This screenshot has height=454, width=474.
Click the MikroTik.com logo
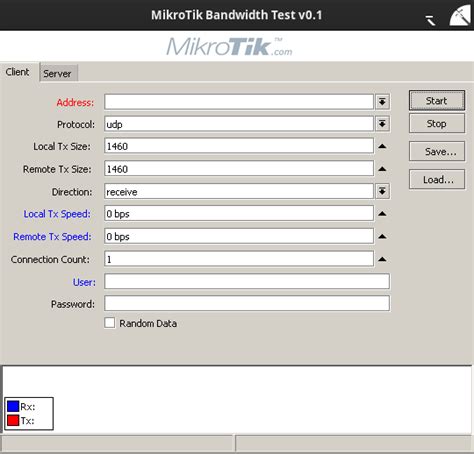[229, 47]
